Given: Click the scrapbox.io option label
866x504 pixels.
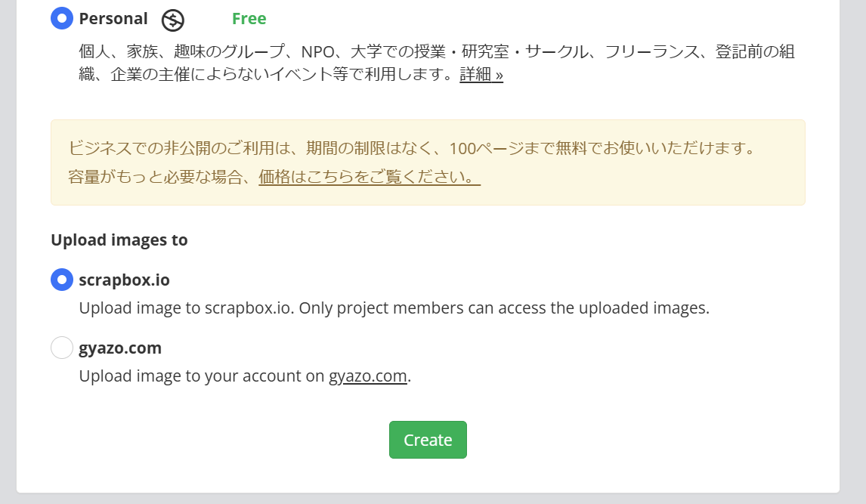Looking at the screenshot, I should (124, 280).
